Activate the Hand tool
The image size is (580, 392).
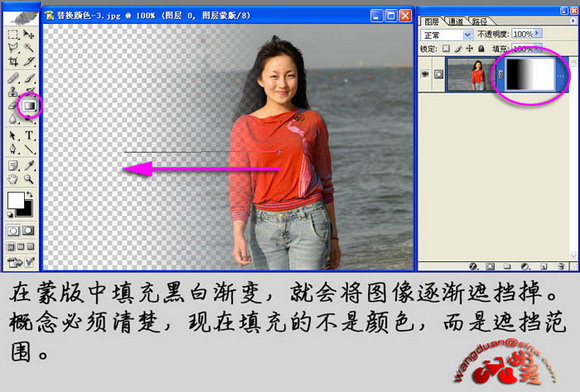tap(13, 179)
